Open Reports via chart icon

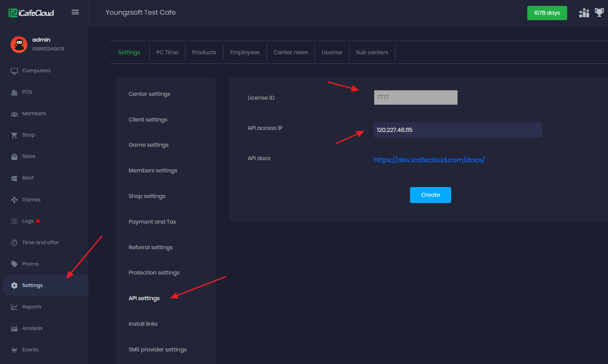(14, 307)
